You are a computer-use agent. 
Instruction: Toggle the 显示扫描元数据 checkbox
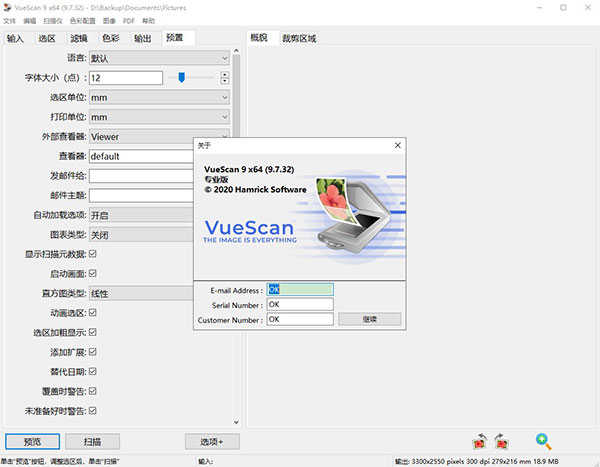click(x=93, y=254)
